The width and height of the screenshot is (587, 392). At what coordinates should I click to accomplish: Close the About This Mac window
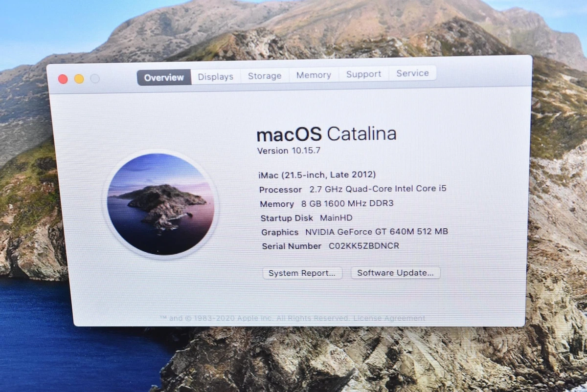(63, 79)
